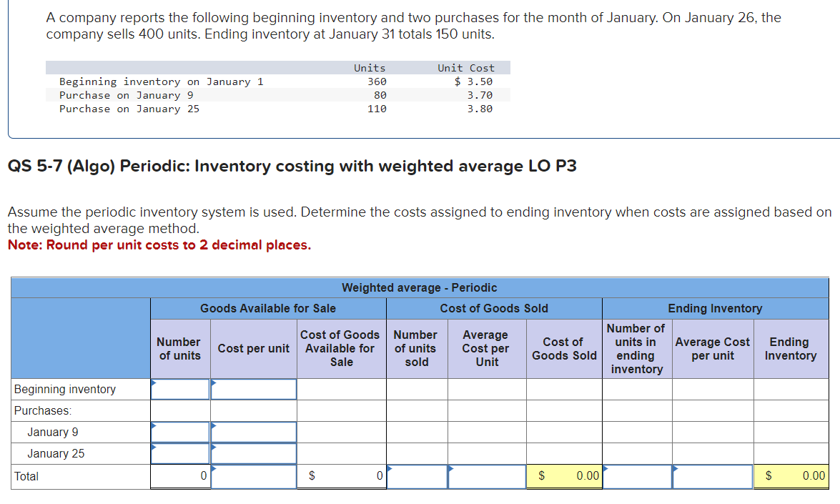Click the Beginning inventory Number of units field
This screenshot has width=840, height=504.
pyautogui.click(x=179, y=389)
